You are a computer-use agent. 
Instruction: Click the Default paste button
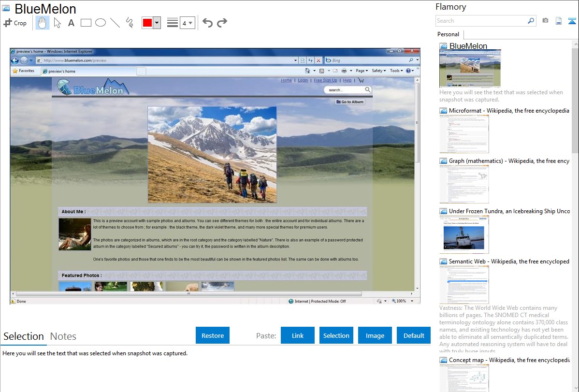[x=414, y=335]
